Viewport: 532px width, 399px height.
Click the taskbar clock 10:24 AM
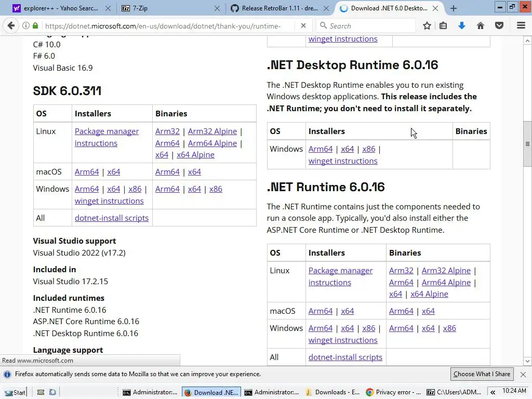pyautogui.click(x=514, y=391)
